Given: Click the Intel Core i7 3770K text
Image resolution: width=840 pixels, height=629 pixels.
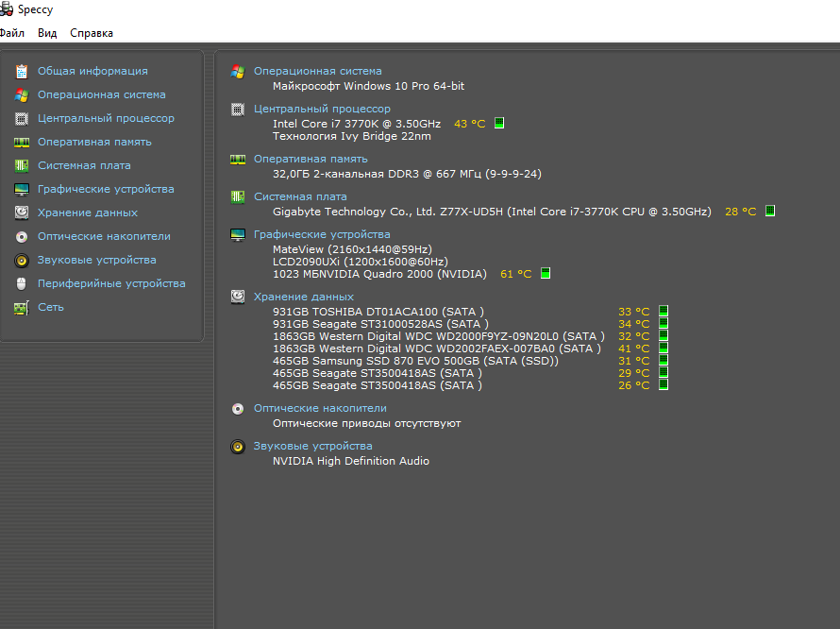Looking at the screenshot, I should tap(357, 124).
